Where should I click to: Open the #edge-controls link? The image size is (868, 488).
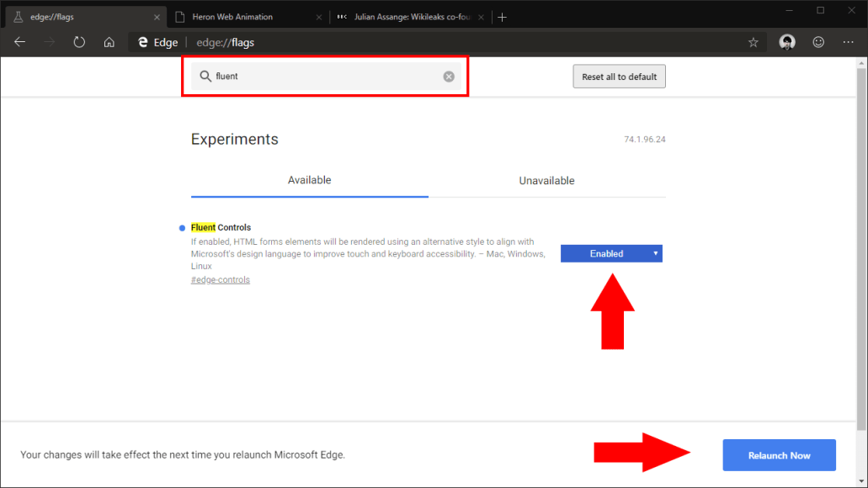(221, 279)
